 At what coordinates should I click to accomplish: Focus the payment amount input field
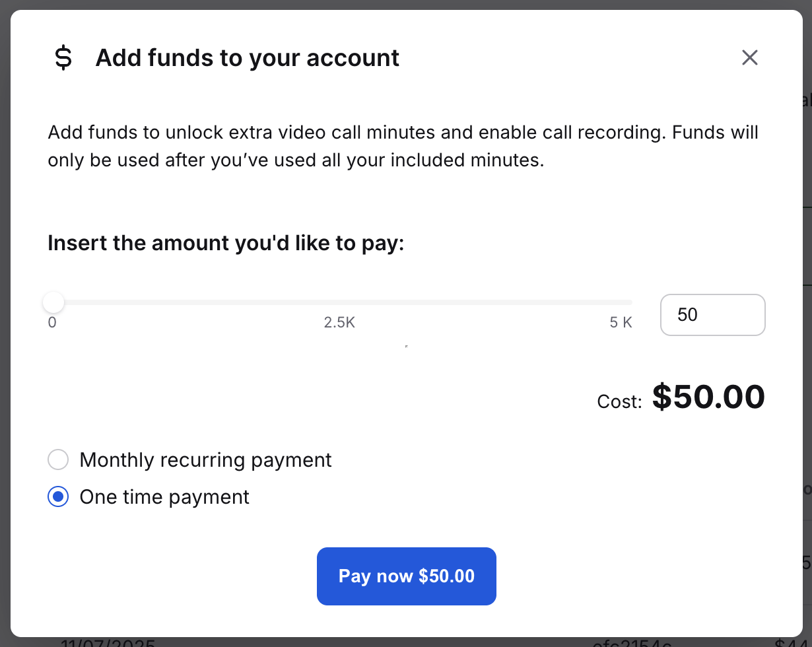pos(712,315)
